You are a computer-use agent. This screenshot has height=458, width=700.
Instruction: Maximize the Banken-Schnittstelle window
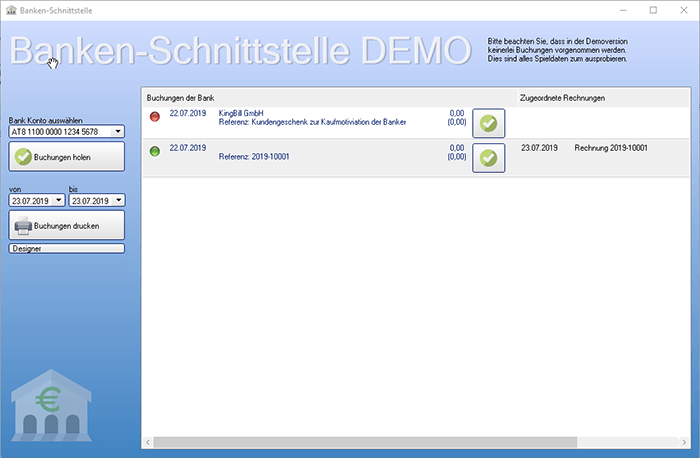[653, 9]
